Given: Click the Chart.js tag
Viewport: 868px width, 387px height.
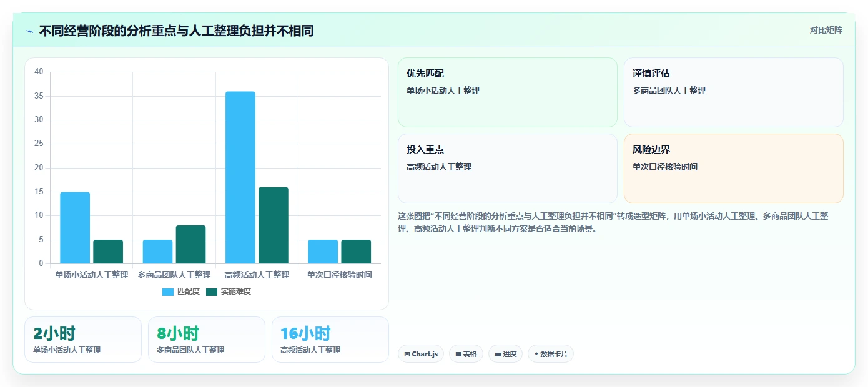Looking at the screenshot, I should [x=421, y=354].
